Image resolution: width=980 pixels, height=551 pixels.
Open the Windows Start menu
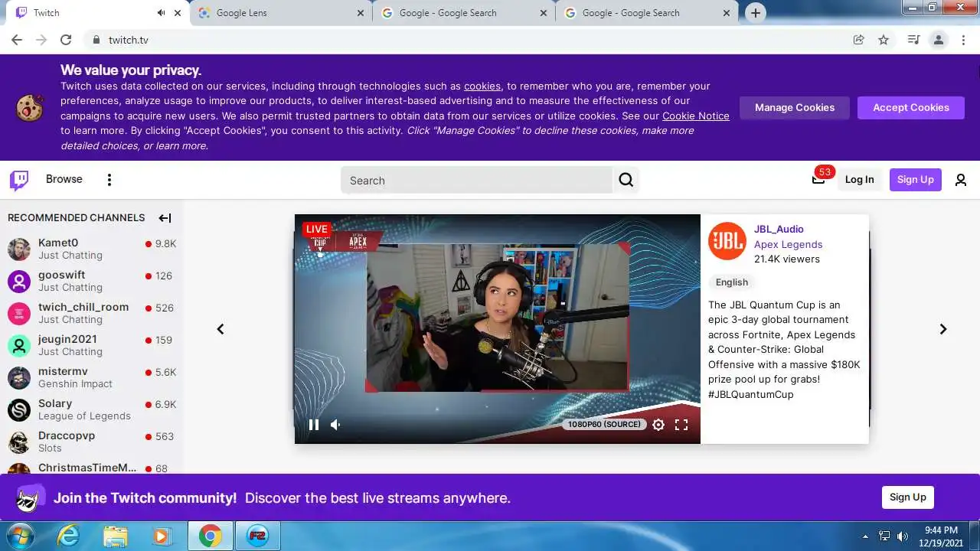(x=20, y=536)
